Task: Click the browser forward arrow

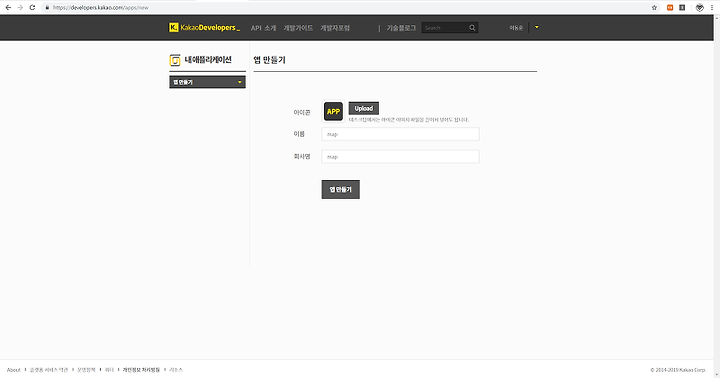Action: coord(20,7)
